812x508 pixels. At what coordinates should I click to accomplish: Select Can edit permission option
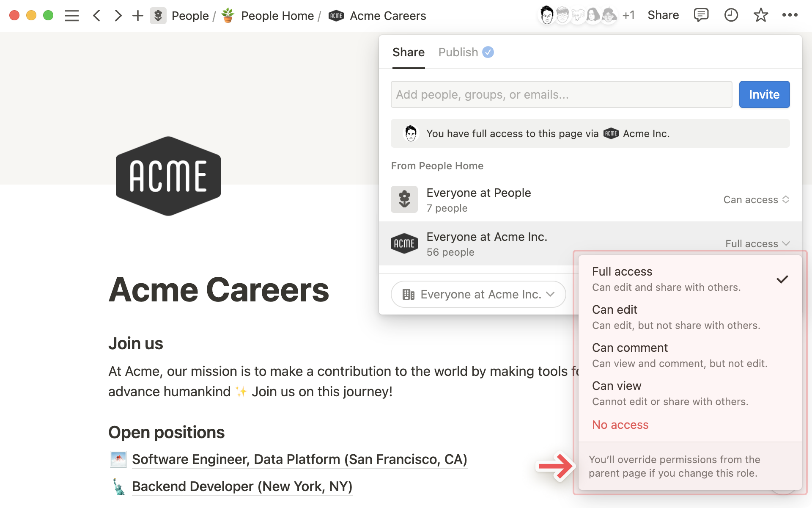(614, 309)
